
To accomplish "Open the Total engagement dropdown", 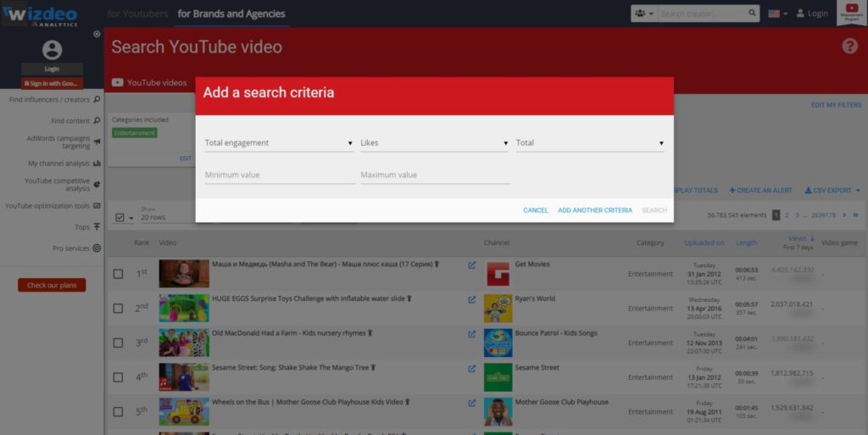I will (279, 143).
